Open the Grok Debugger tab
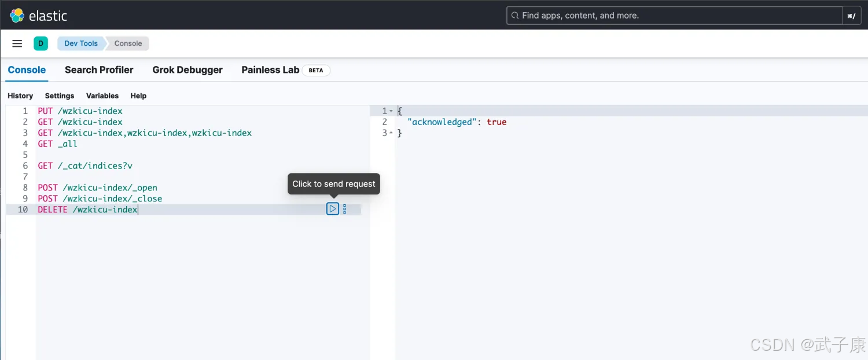The height and width of the screenshot is (360, 868). pos(187,70)
